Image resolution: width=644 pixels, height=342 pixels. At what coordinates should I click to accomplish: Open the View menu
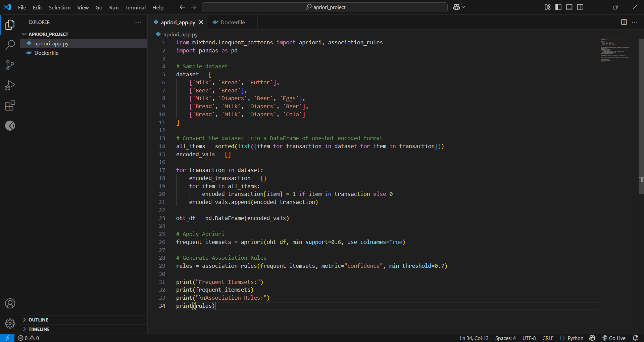[x=83, y=7]
